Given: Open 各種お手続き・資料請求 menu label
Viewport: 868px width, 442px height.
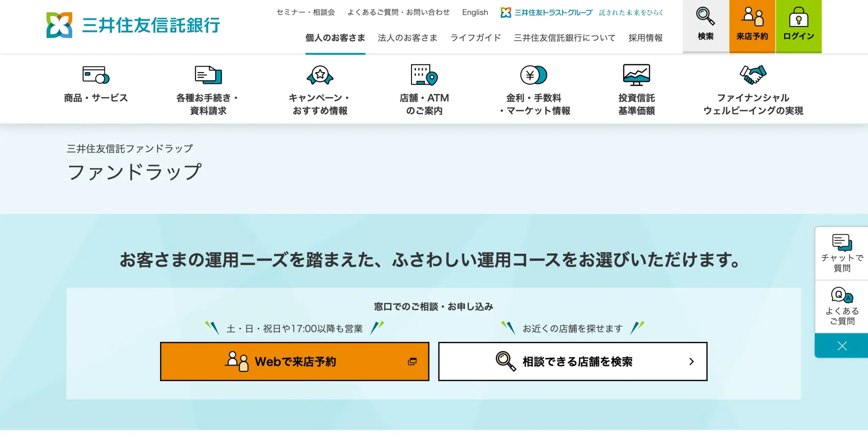Looking at the screenshot, I should [x=208, y=104].
